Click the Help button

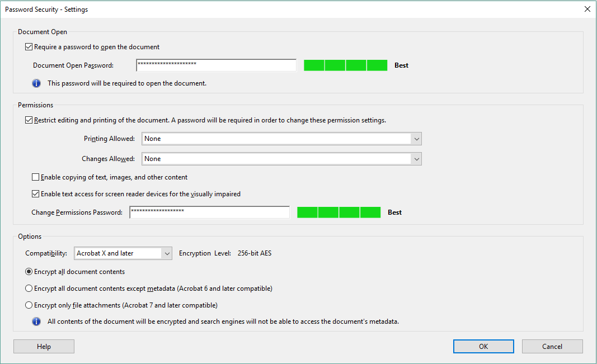[x=44, y=347]
